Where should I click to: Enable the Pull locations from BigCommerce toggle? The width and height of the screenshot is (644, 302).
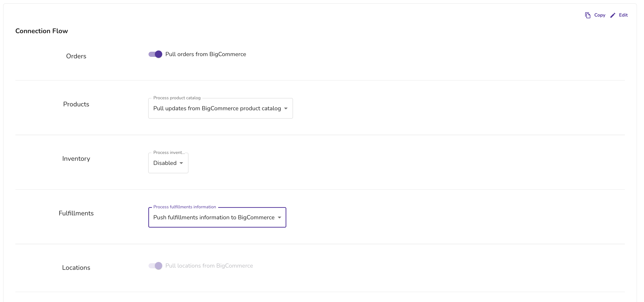155,266
